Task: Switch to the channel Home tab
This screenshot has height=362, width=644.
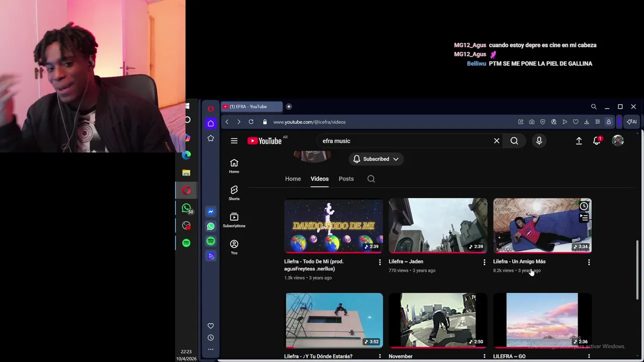Action: pos(293,179)
